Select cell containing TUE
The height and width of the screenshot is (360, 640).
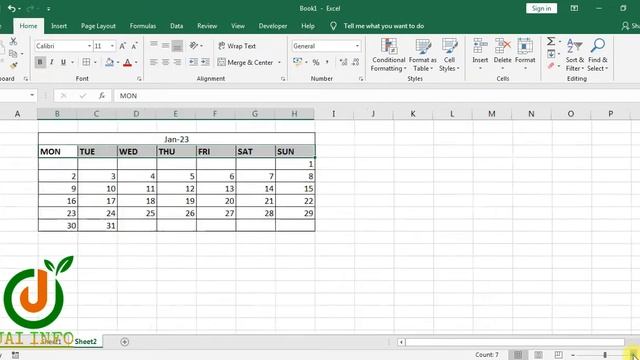(97, 151)
